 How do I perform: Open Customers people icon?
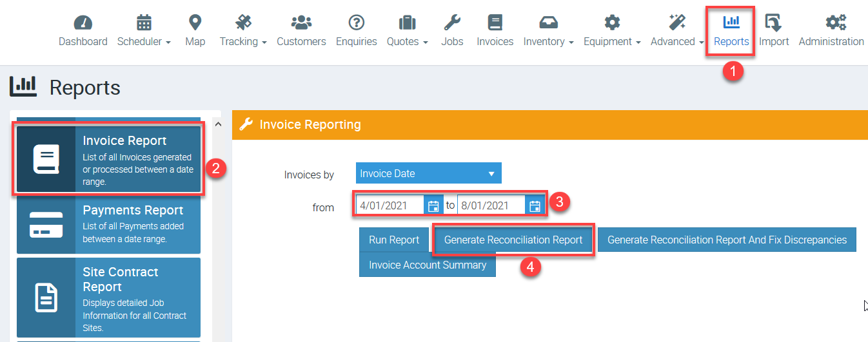[x=301, y=23]
